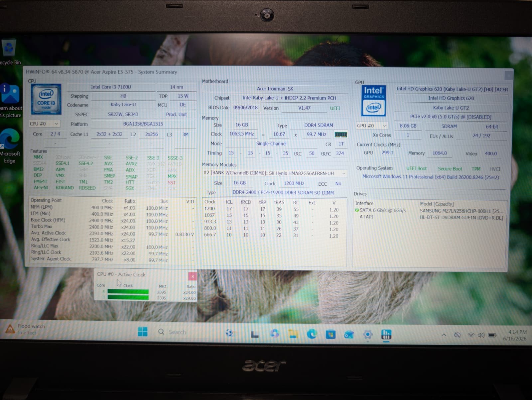This screenshot has height=400, width=532.
Task: Click the Avg. Effective Clock row
Action: coord(112,240)
